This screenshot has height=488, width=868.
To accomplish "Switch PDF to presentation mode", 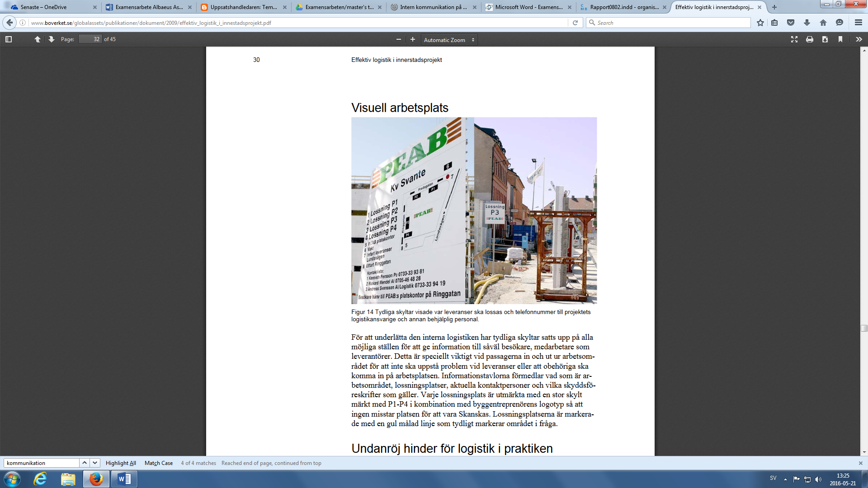I will (x=794, y=39).
